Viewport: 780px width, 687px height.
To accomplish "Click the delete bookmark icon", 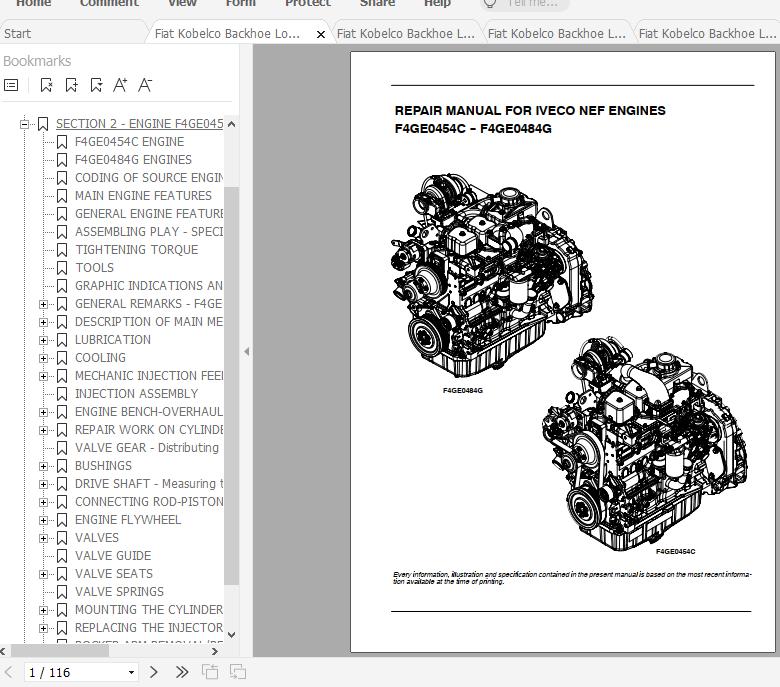I will (46, 85).
